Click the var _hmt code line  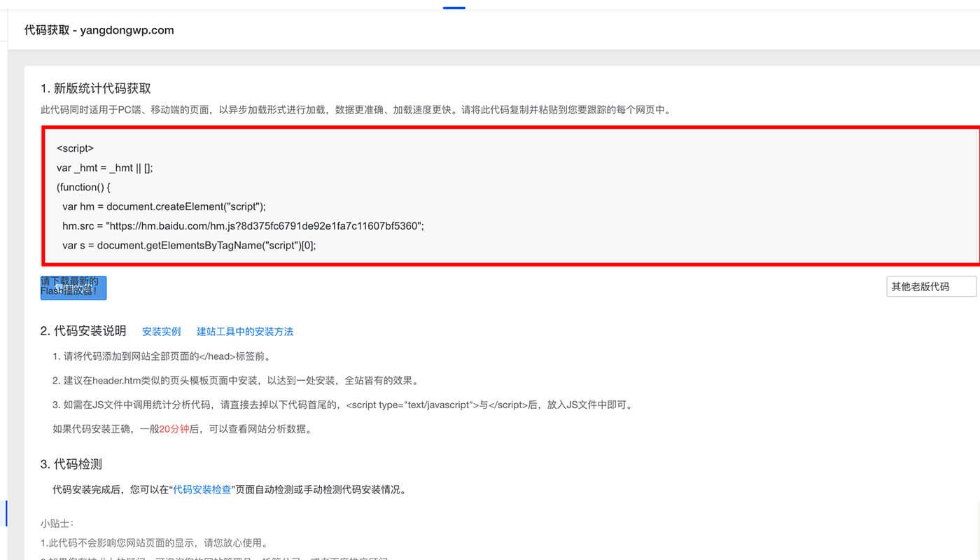104,168
